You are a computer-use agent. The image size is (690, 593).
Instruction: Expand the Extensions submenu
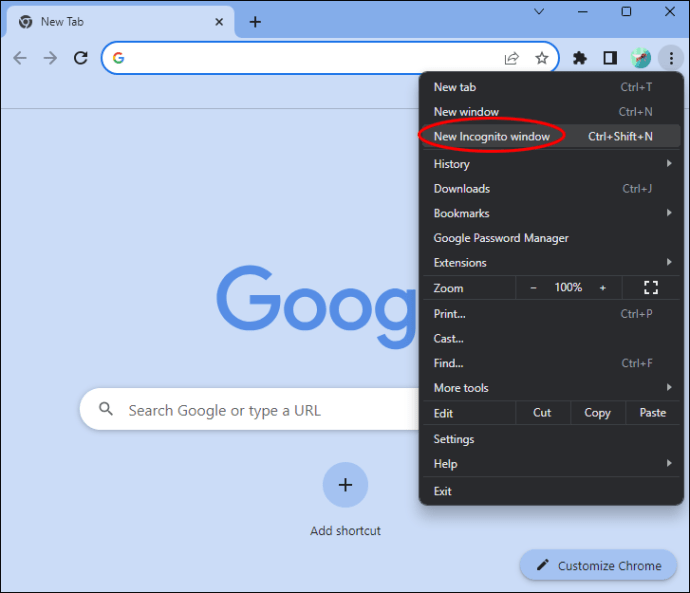click(551, 263)
